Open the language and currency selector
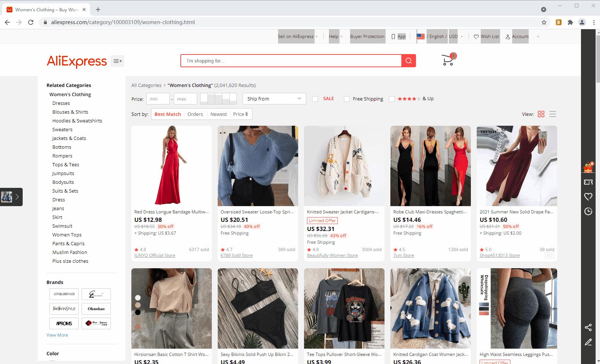This screenshot has height=364, width=600. click(x=440, y=37)
